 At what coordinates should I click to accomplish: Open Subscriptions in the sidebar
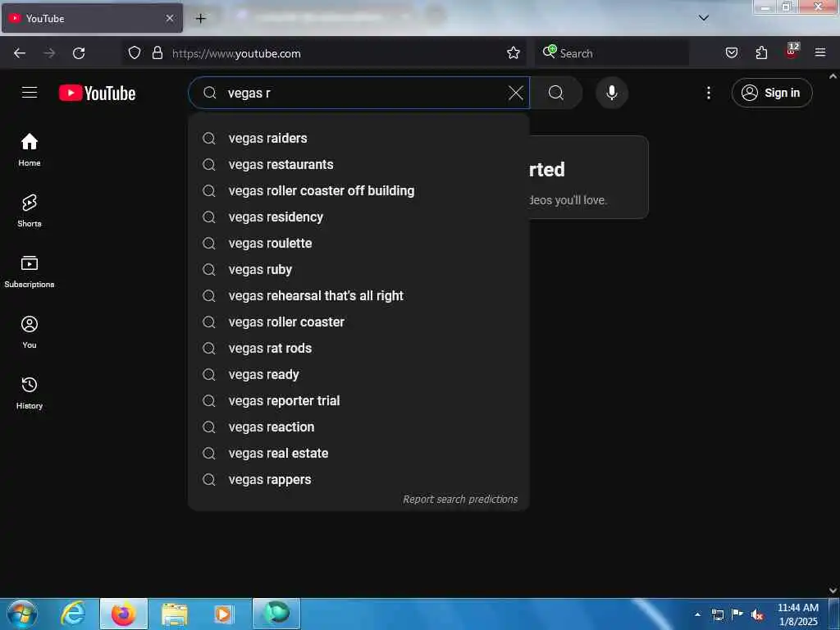pyautogui.click(x=30, y=272)
